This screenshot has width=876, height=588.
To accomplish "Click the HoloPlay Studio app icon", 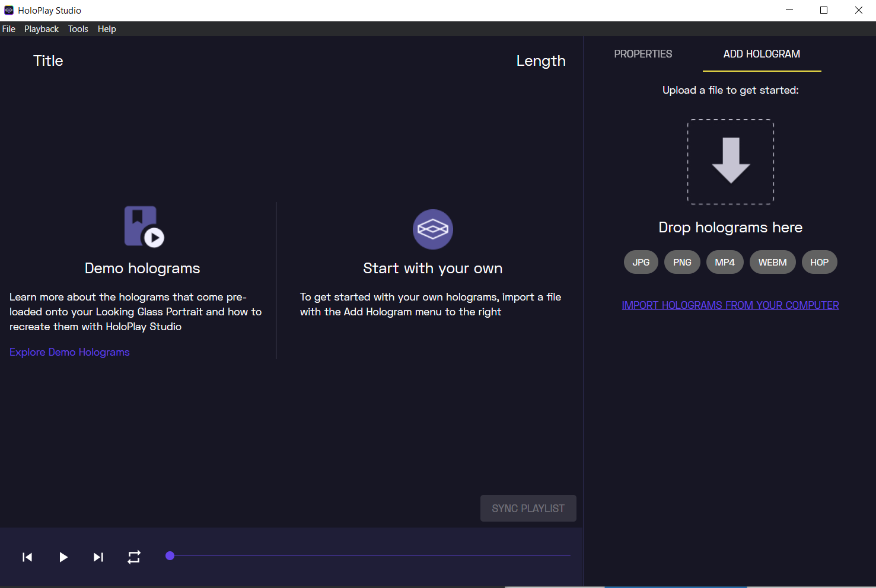I will click(x=9, y=10).
